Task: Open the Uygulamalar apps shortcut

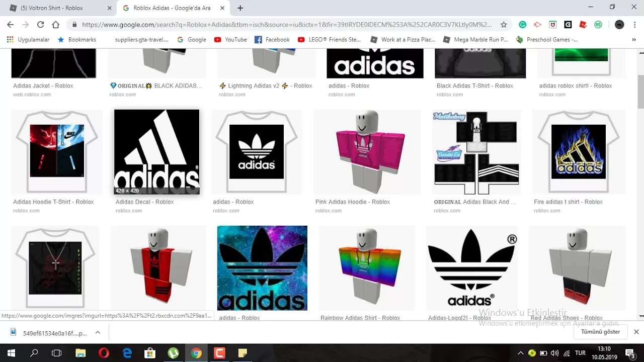Action: [x=28, y=39]
